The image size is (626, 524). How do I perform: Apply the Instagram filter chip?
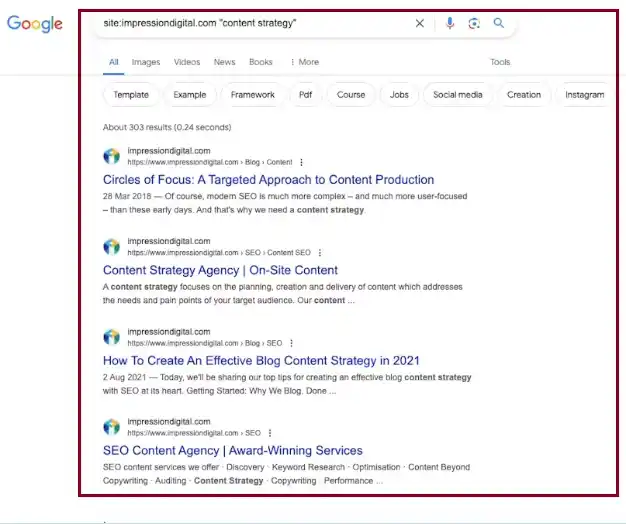(x=584, y=95)
